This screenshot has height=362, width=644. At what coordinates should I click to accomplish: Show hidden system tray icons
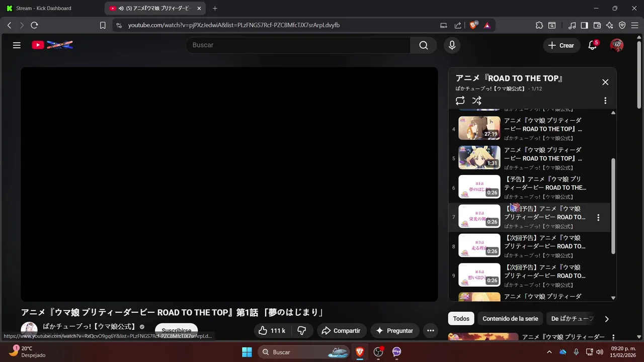pyautogui.click(x=549, y=352)
